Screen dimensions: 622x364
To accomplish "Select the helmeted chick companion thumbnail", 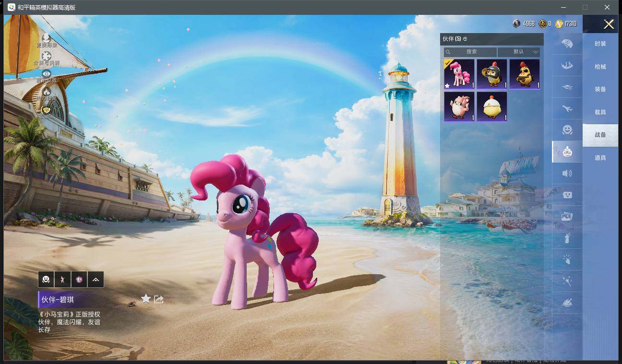I will coord(492,74).
